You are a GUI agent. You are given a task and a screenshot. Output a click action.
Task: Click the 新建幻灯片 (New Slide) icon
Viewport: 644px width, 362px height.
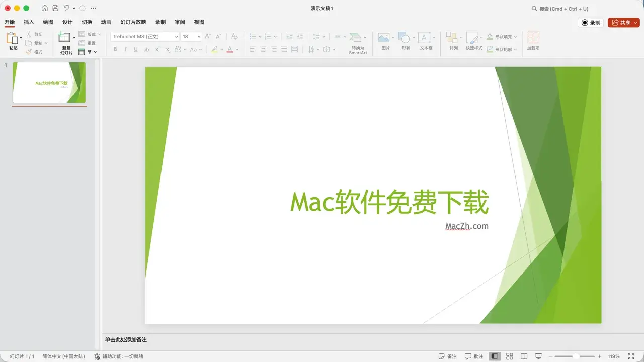64,38
